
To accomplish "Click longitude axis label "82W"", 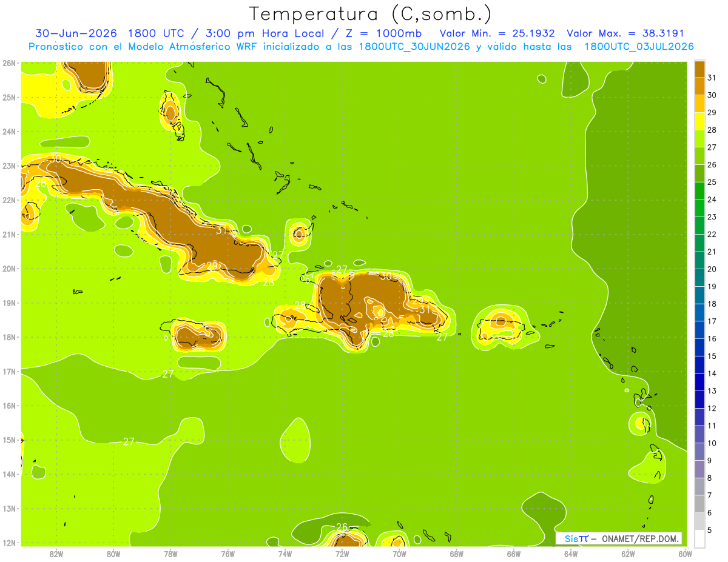I will 56,554.
